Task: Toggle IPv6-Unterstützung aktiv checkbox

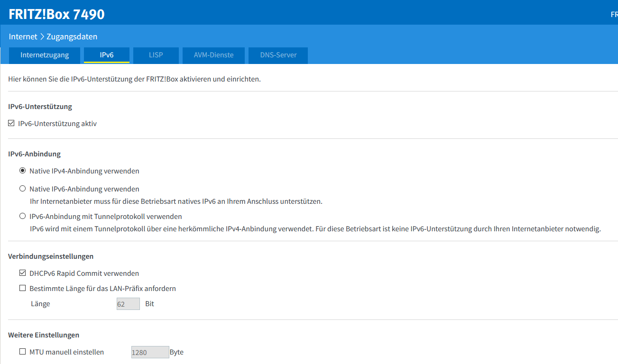Action: tap(11, 124)
